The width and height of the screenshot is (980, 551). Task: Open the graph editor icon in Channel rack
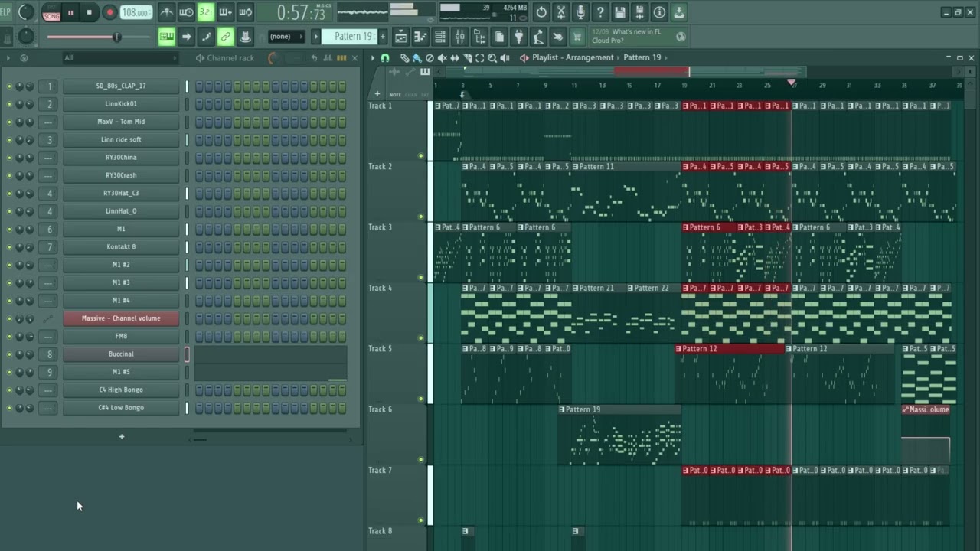point(328,58)
